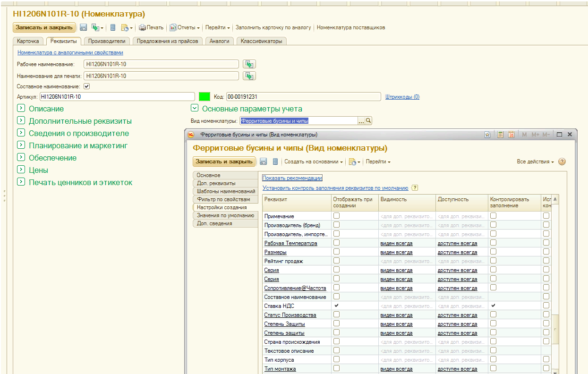Select the Значения по умолчанию side tab
The image size is (588, 374).
tap(225, 215)
